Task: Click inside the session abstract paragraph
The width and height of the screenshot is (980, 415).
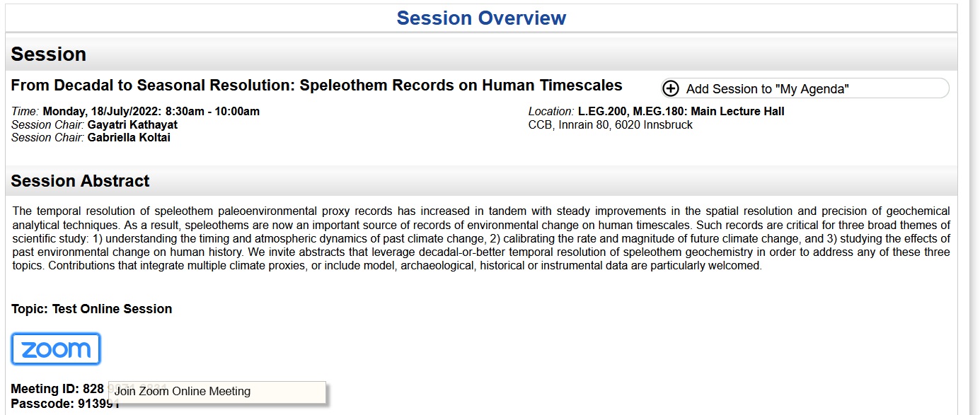Action: click(x=481, y=238)
